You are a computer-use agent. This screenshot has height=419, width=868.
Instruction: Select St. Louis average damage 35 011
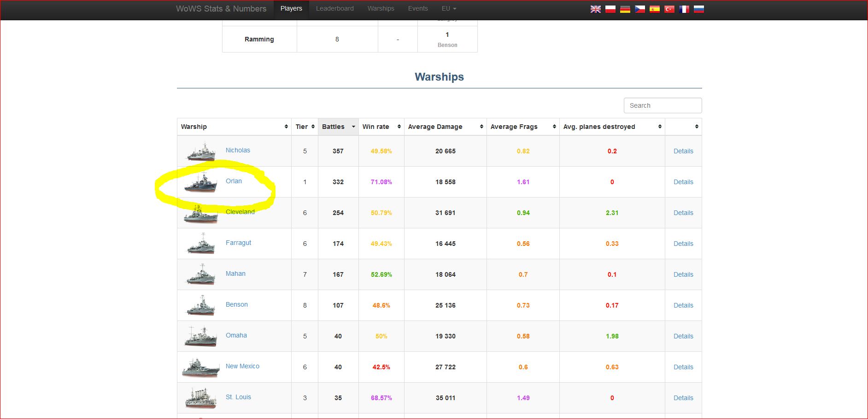point(445,398)
